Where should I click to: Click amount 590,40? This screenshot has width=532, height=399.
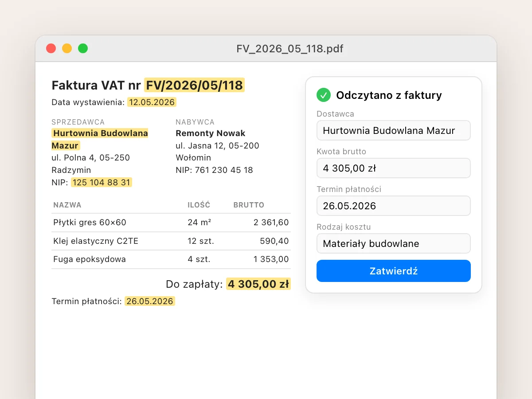tap(274, 241)
